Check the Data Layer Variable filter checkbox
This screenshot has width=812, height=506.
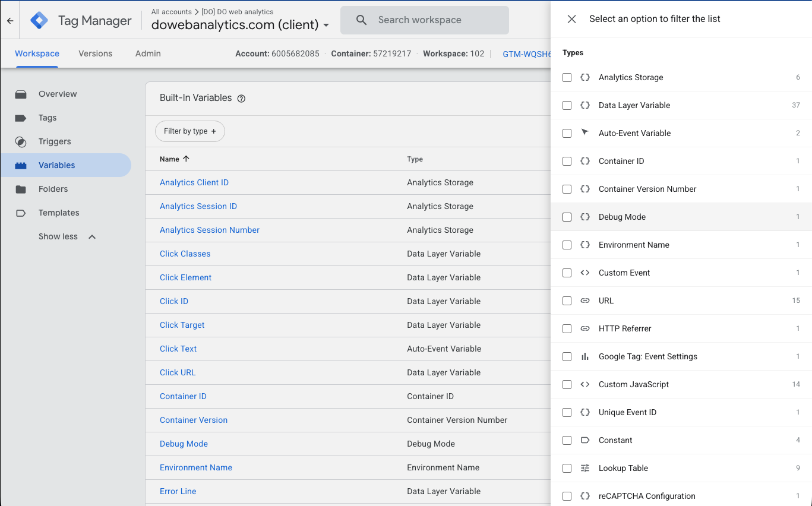point(567,105)
